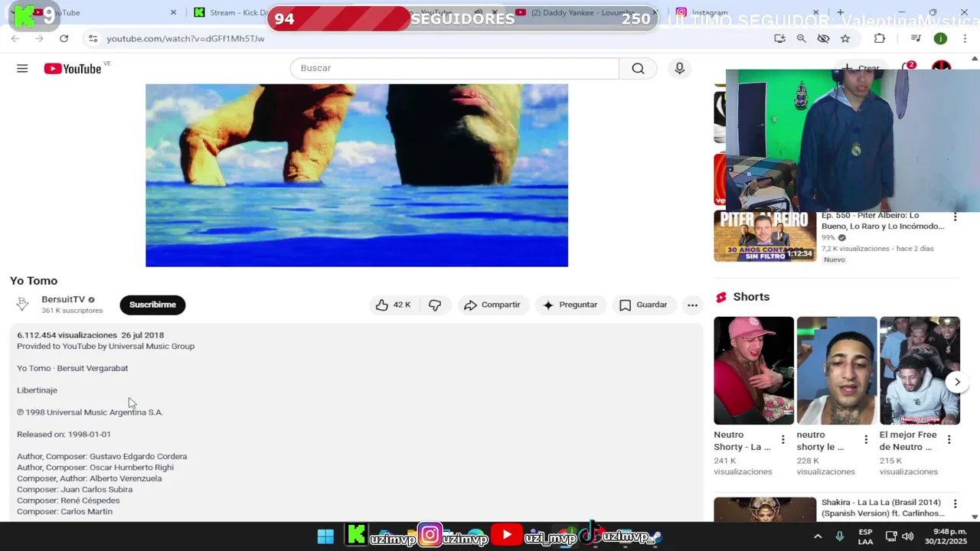The width and height of the screenshot is (980, 551).
Task: Open more actions menu beside Guardar
Action: tap(692, 305)
